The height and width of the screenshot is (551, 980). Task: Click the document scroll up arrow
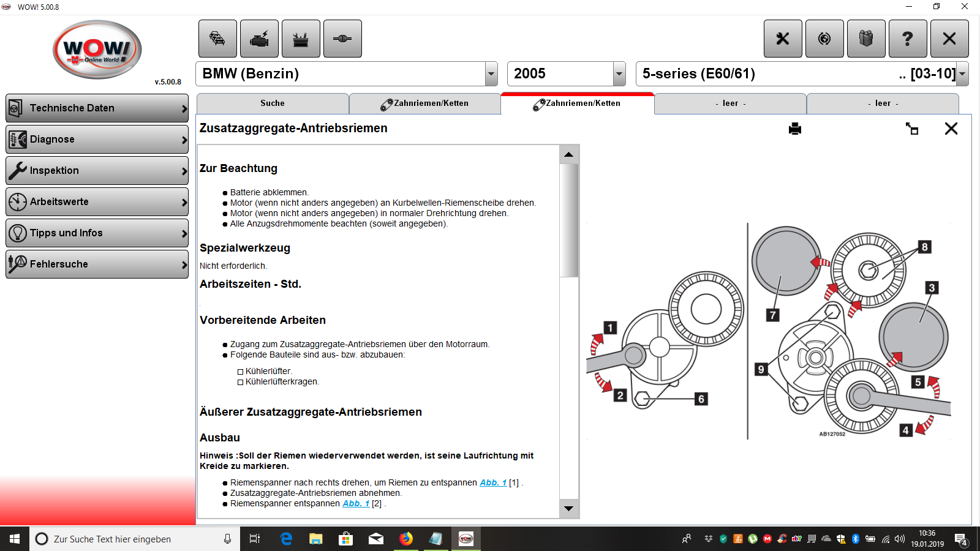(569, 154)
